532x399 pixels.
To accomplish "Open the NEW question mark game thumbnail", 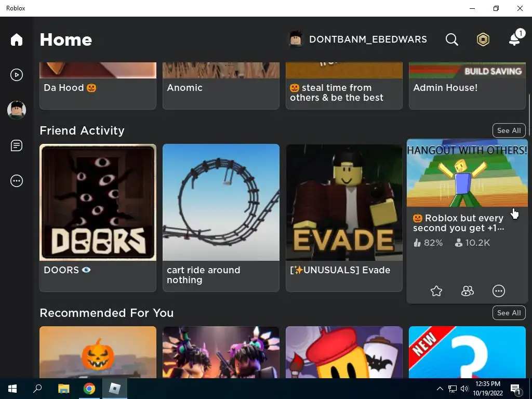I will (467, 352).
